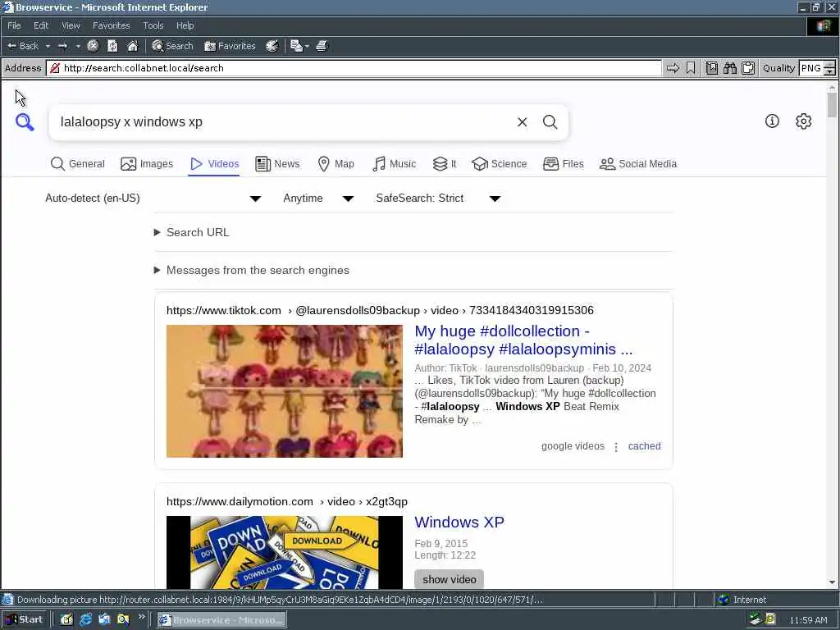Click the show video button
840x630 pixels.
pyautogui.click(x=449, y=580)
